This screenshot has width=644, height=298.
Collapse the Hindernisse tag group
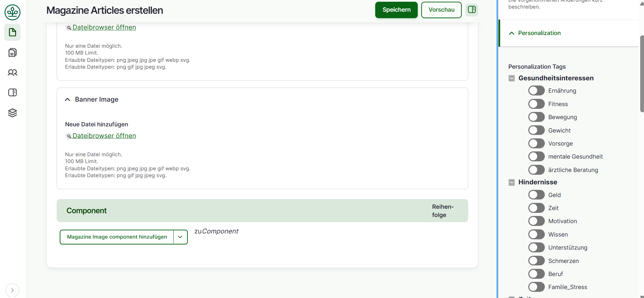(x=511, y=182)
